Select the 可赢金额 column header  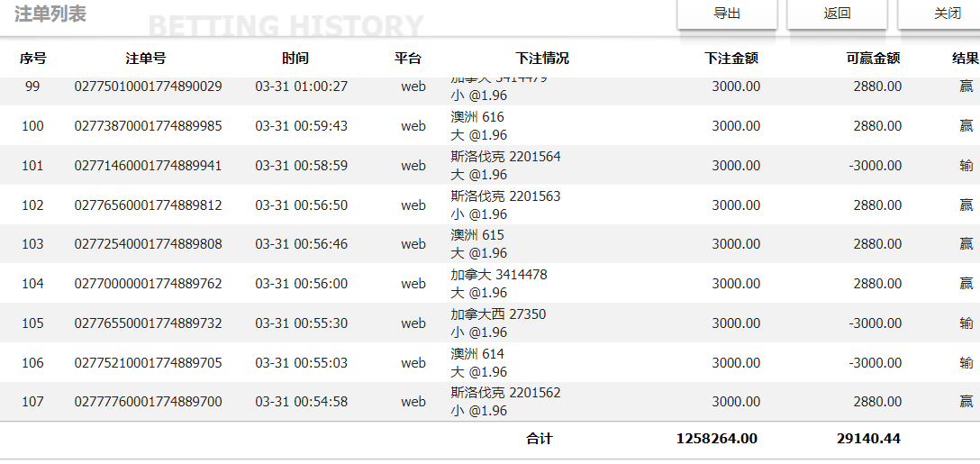point(873,59)
